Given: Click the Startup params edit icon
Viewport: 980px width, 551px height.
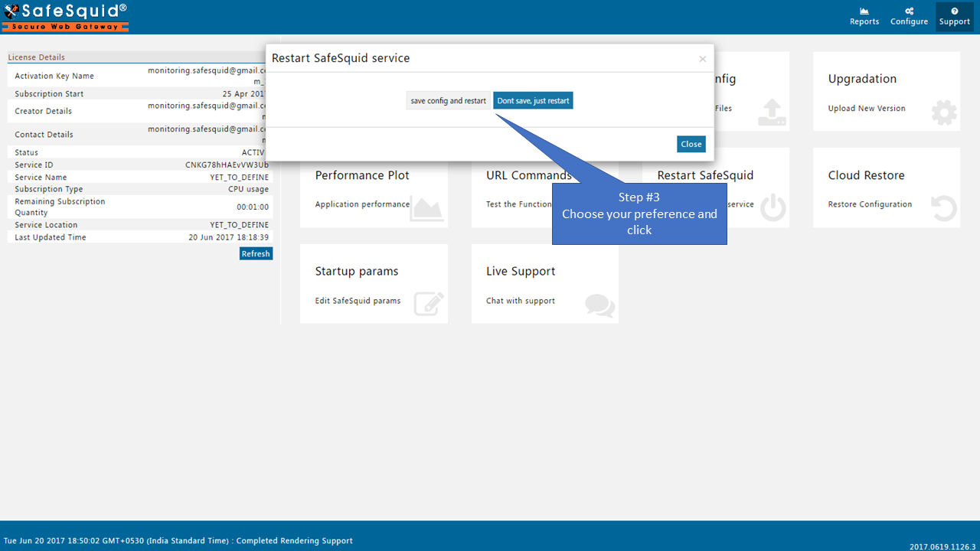Looking at the screenshot, I should (429, 304).
